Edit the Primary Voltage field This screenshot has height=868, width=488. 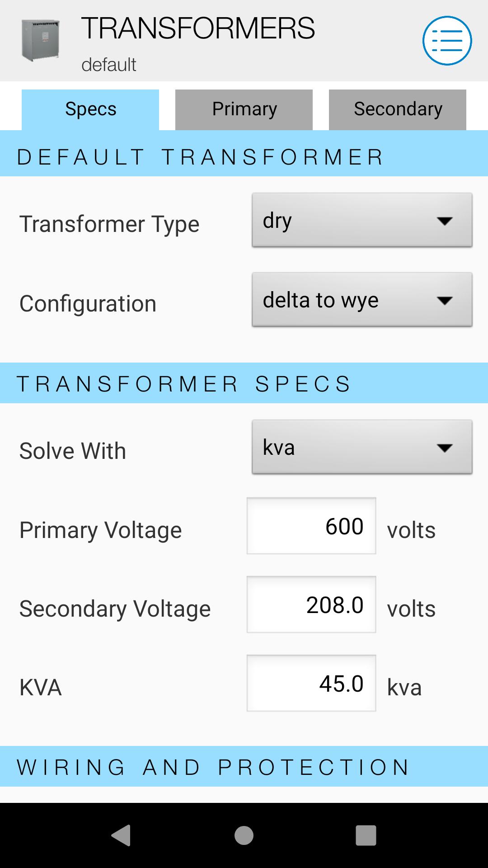(311, 526)
